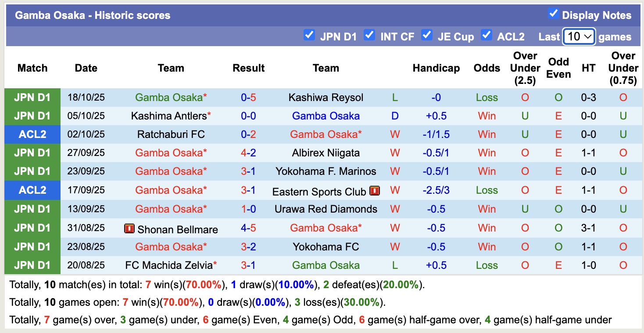This screenshot has width=644, height=333.
Task: Click Ratchaburi FC in the match list
Action: 171,134
